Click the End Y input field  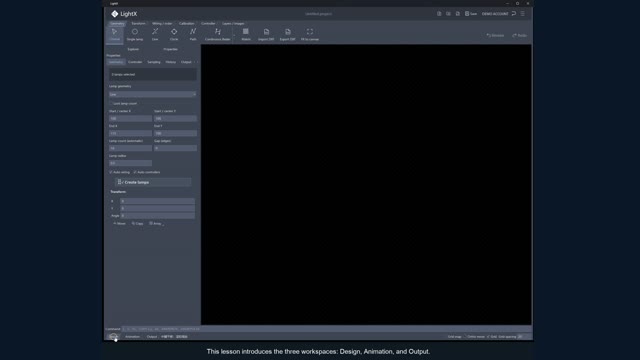[x=175, y=133]
